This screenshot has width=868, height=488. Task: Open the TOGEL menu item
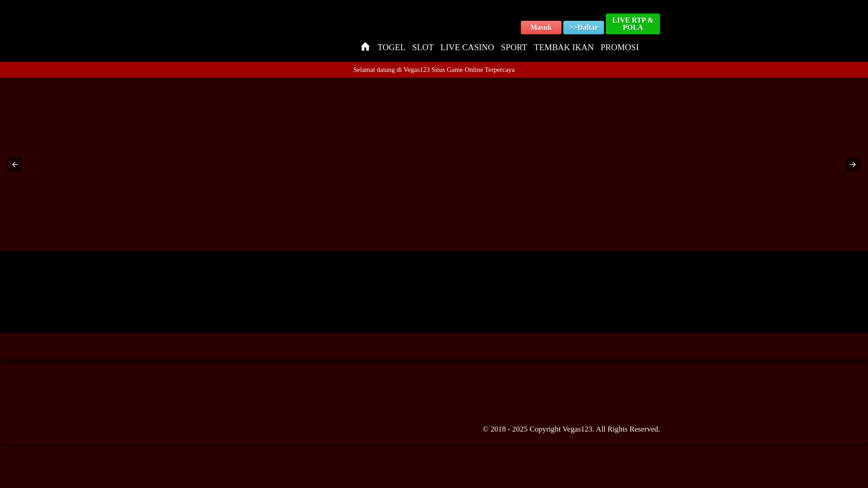tap(392, 47)
